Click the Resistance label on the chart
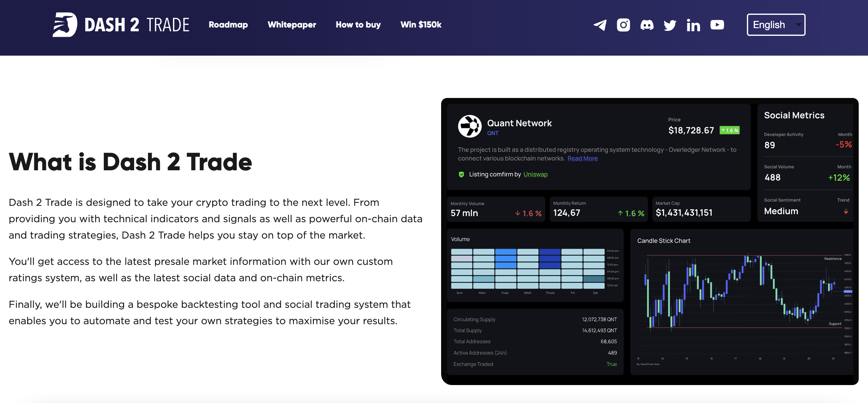868x403 pixels. pos(832,259)
